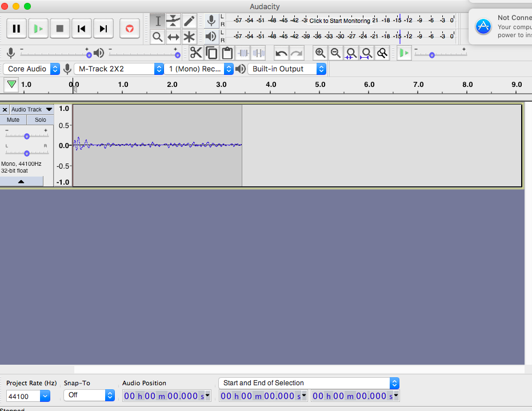Click the Trim Audio button
The height and width of the screenshot is (411, 532).
click(243, 53)
